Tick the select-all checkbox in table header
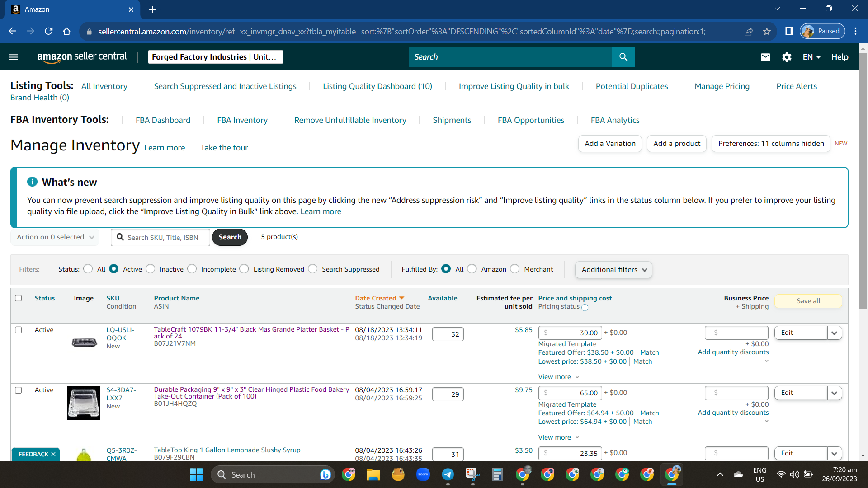868x488 pixels. click(19, 298)
